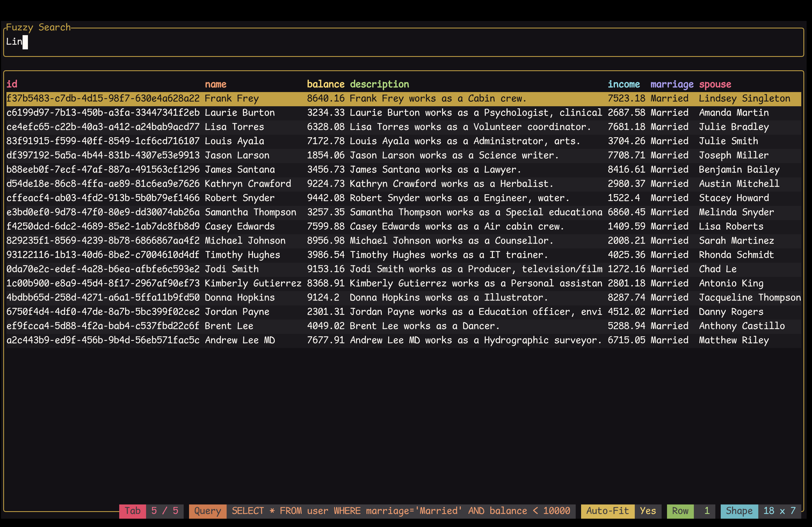Click the name column header

[x=216, y=84]
